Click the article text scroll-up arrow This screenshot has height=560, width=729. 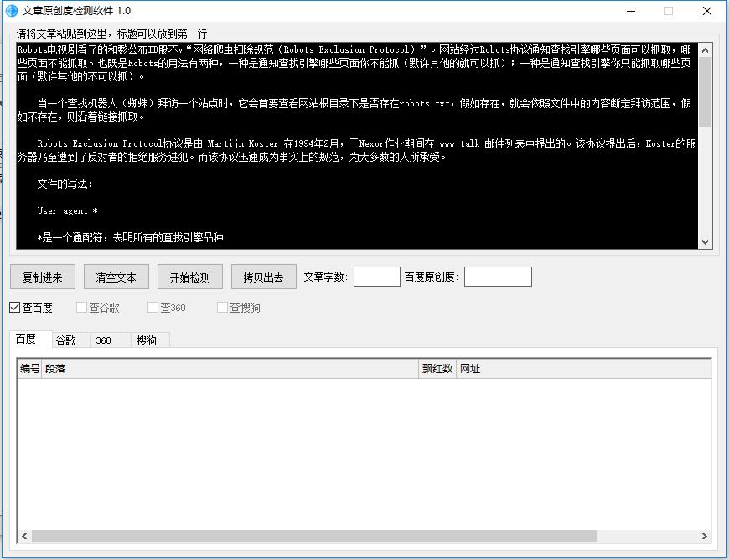pyautogui.click(x=705, y=49)
